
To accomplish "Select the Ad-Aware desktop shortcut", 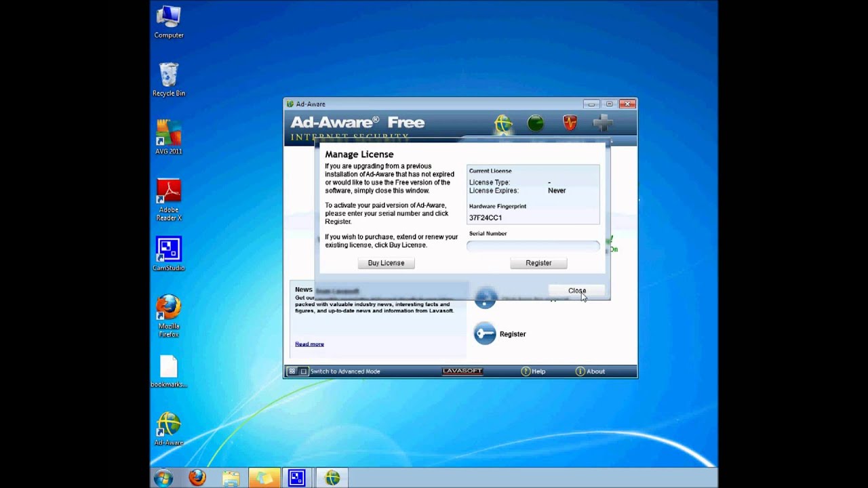I will pos(169,429).
